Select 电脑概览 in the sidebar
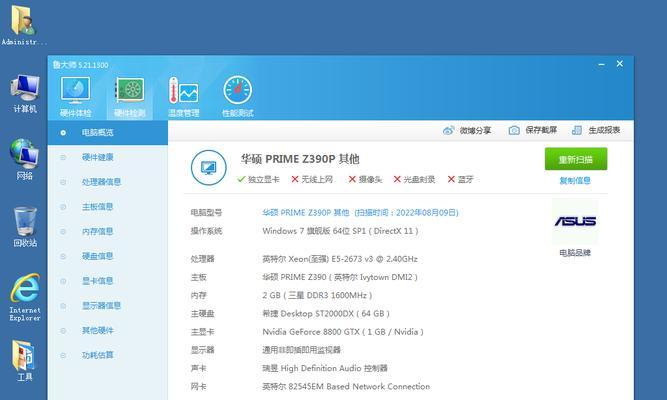Viewport: 667px width, 400px height. (x=108, y=133)
